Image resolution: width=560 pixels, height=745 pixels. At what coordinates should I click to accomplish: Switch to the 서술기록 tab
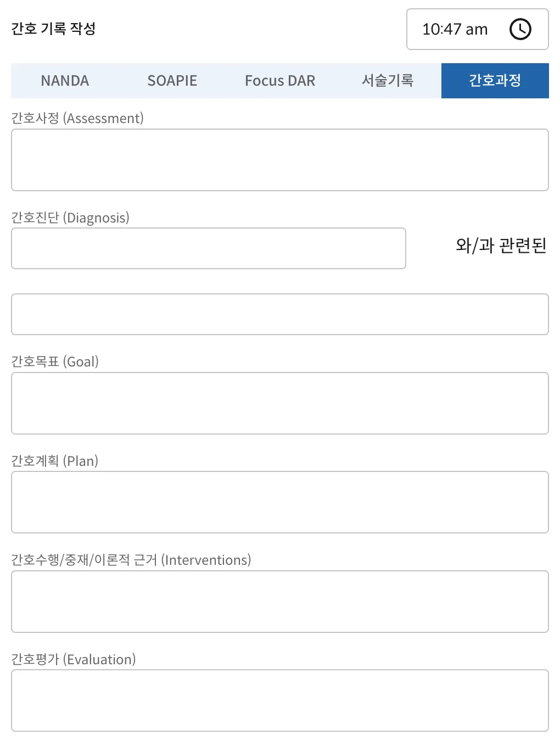pyautogui.click(x=388, y=81)
